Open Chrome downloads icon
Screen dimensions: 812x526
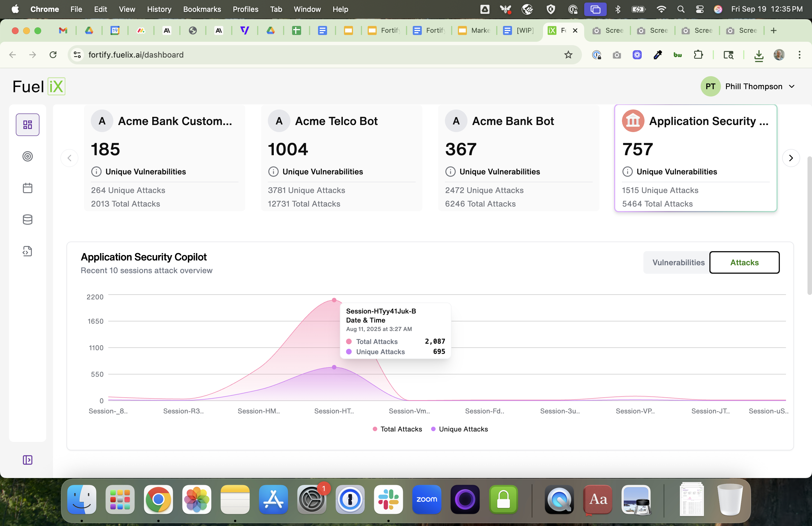pos(758,55)
